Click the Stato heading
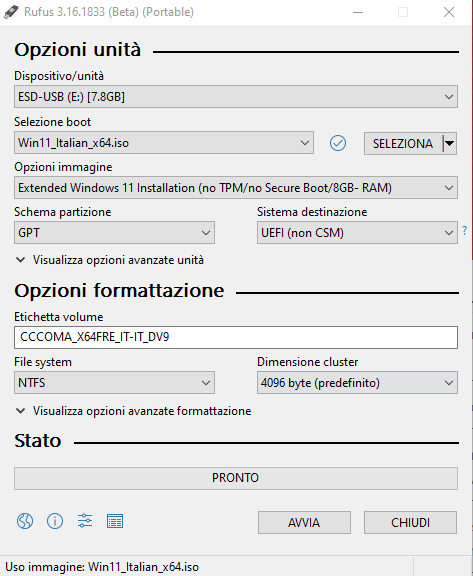 (37, 441)
